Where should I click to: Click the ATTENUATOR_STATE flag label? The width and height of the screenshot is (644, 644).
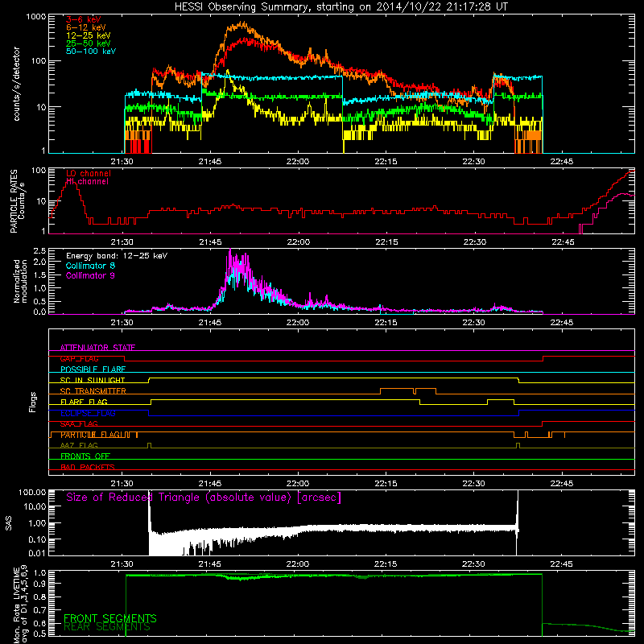click(97, 348)
